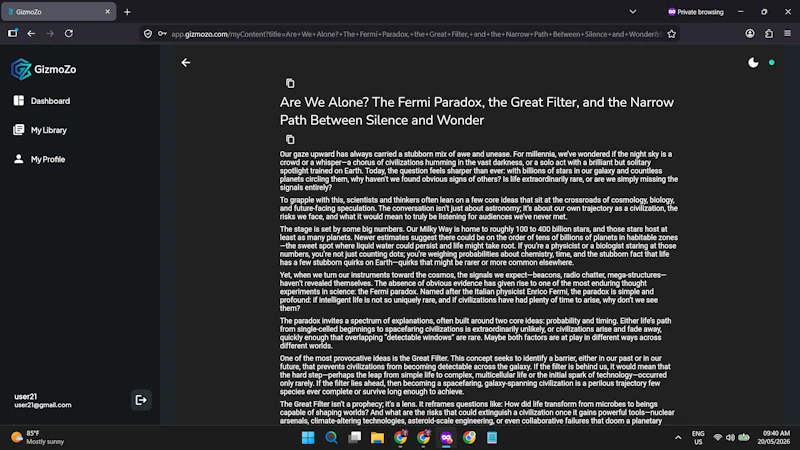Click the user21 username label
This screenshot has width=800, height=450.
coord(26,396)
